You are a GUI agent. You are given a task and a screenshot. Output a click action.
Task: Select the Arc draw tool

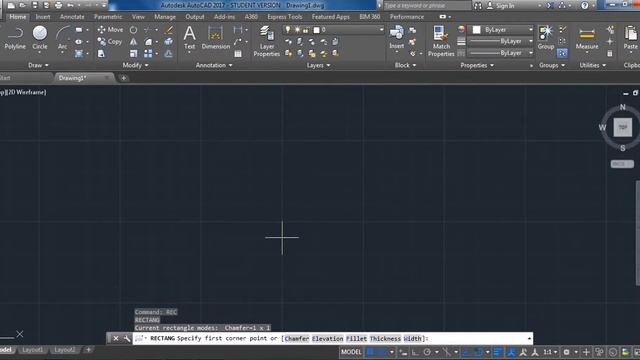(x=62, y=38)
